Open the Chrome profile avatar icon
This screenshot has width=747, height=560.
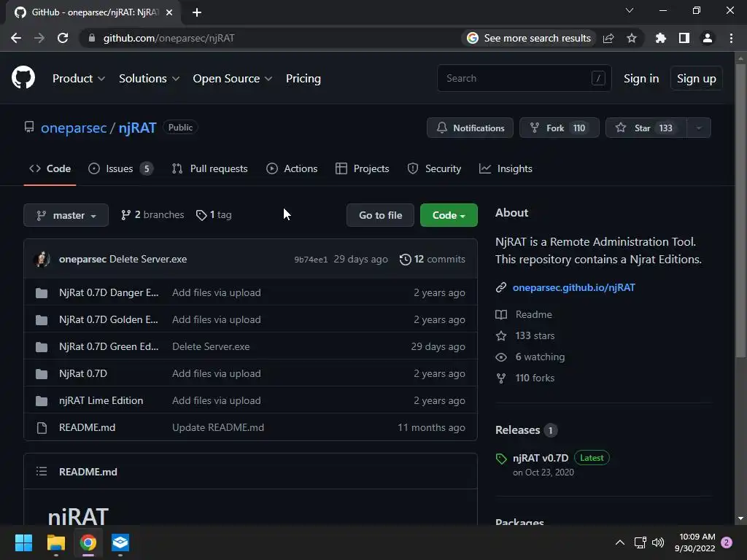click(708, 38)
